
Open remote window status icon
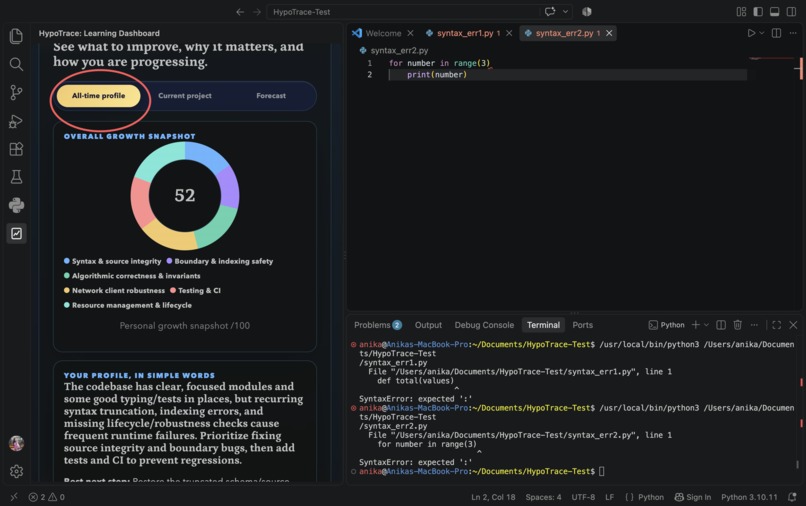(14, 497)
